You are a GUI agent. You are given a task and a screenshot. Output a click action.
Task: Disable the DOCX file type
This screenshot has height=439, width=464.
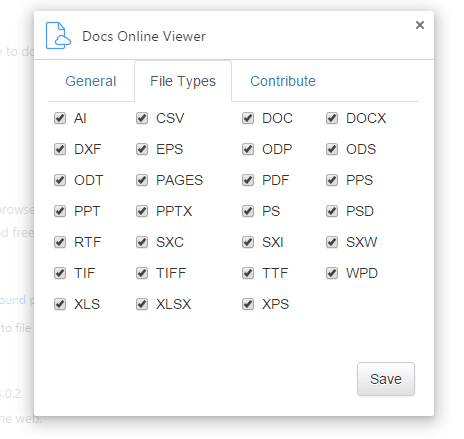(332, 118)
